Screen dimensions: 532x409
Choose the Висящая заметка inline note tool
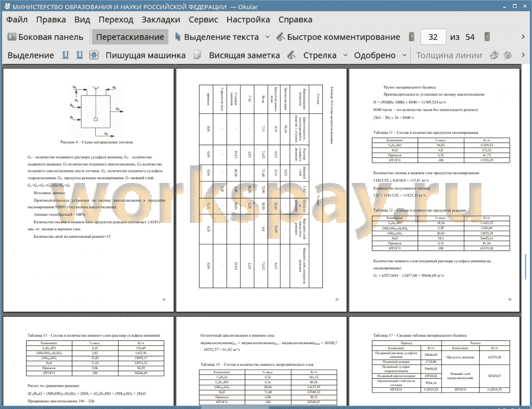coord(244,55)
